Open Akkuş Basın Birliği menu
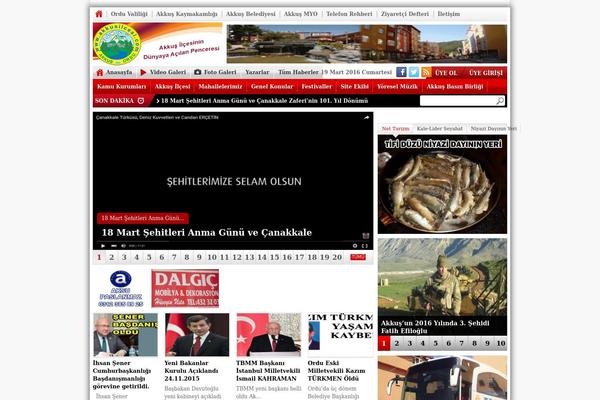600x400 pixels. pos(455,87)
